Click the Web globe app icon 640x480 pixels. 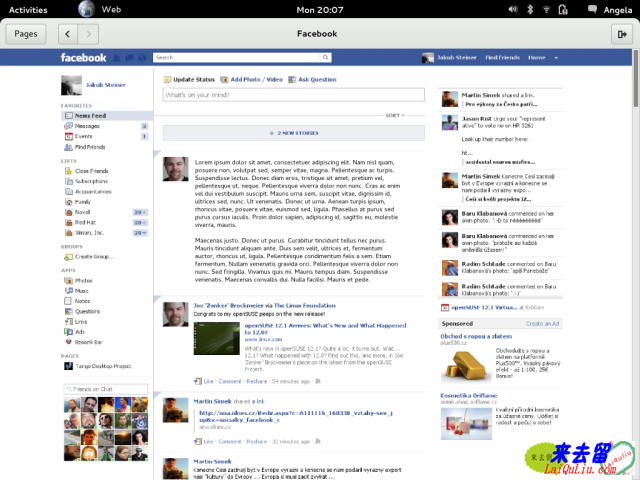click(x=87, y=9)
